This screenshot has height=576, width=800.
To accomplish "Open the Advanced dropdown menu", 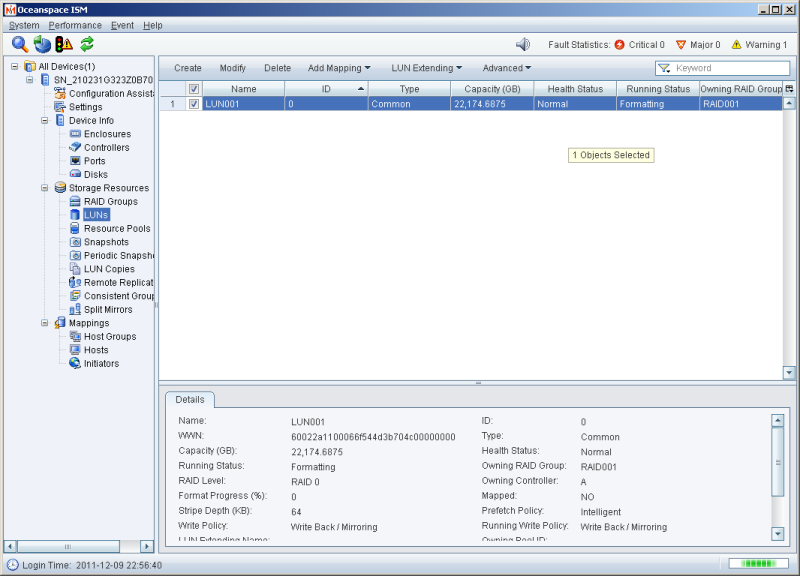I will tap(507, 68).
